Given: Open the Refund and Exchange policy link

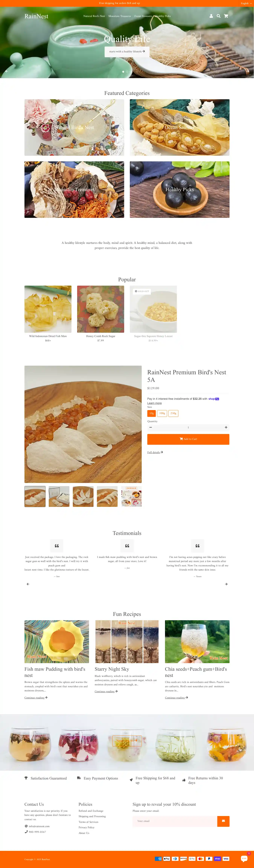Looking at the screenshot, I should (91, 811).
